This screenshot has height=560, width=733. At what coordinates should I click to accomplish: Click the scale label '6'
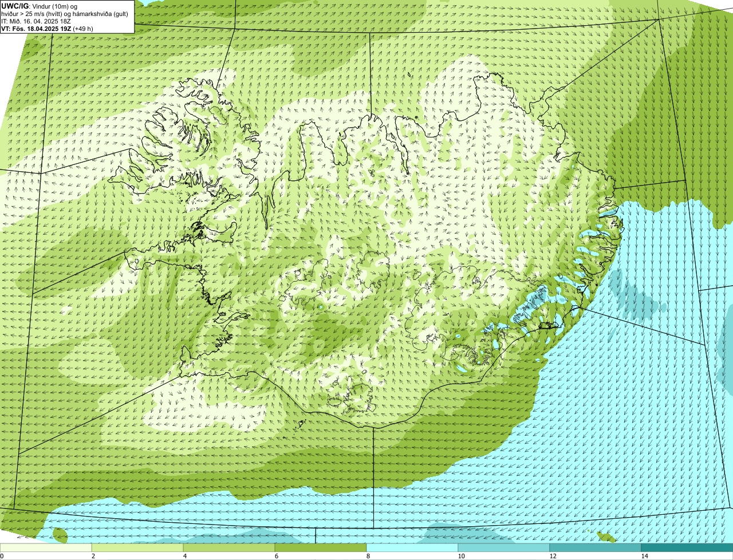[276, 556]
